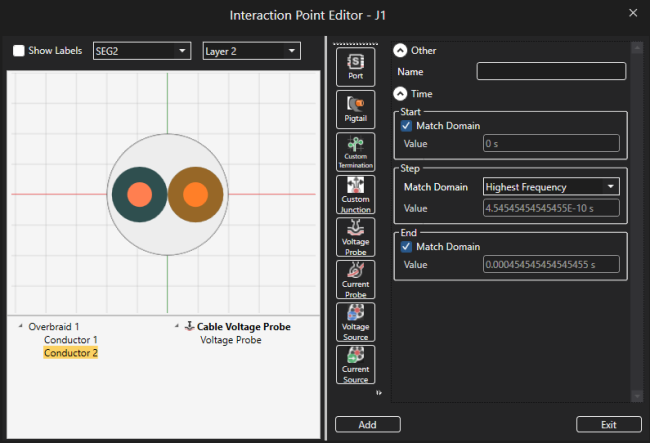Select the Cable Voltage Probe entry

point(243,327)
